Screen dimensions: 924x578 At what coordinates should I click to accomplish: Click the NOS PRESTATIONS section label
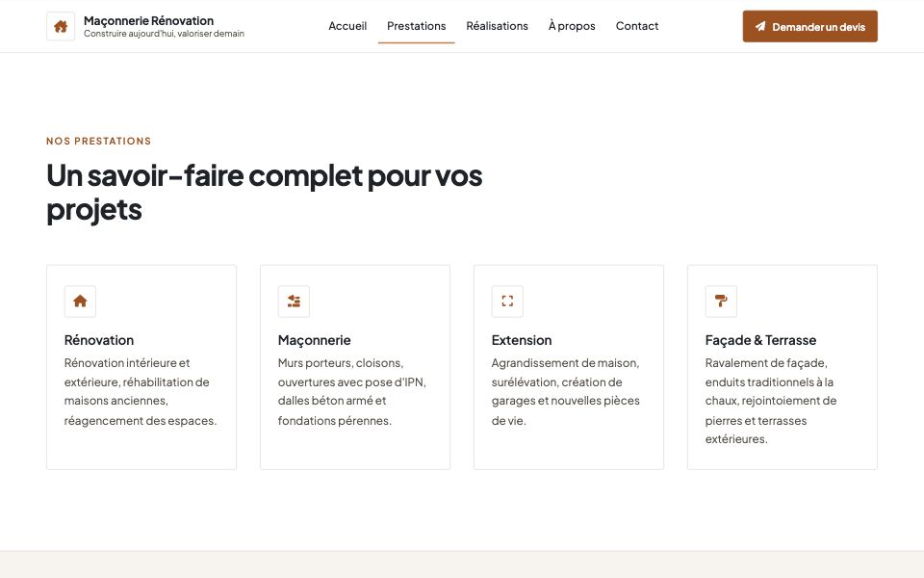click(x=99, y=141)
